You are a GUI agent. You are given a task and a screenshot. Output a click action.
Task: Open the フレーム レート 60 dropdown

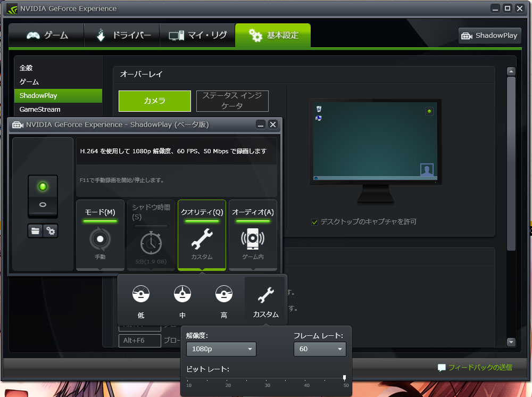coord(320,349)
